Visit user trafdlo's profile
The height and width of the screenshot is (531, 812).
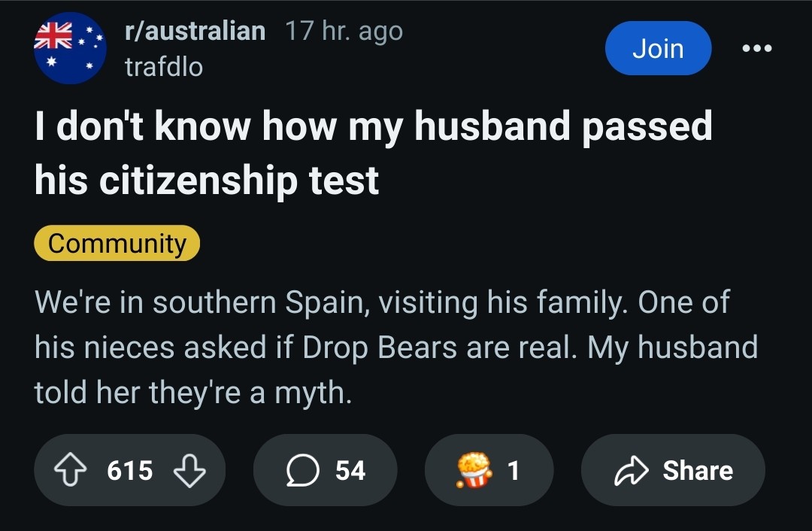click(x=163, y=68)
